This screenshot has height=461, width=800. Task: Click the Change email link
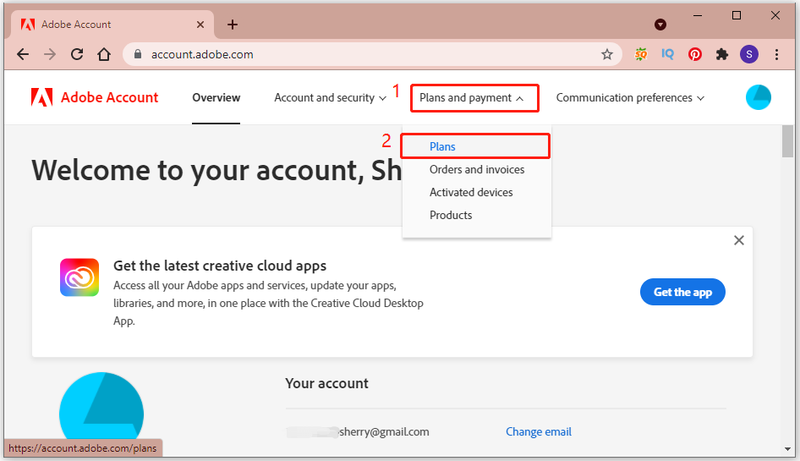pos(538,432)
